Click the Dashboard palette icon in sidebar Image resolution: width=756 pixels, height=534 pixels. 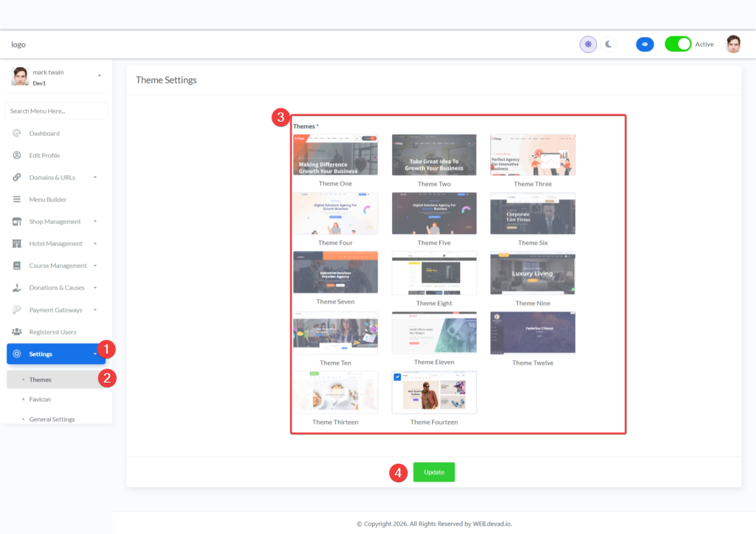pyautogui.click(x=16, y=134)
